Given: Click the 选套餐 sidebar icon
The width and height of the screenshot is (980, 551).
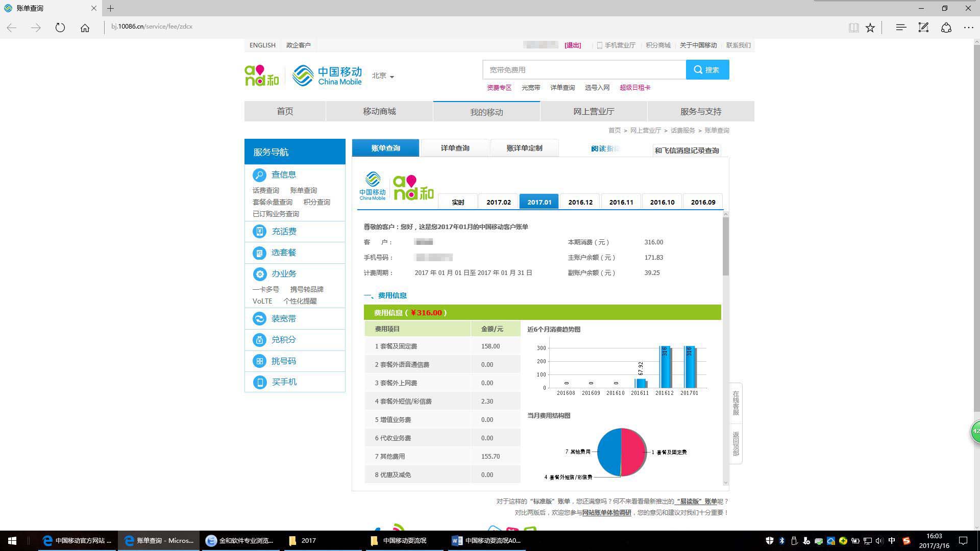Looking at the screenshot, I should click(259, 253).
